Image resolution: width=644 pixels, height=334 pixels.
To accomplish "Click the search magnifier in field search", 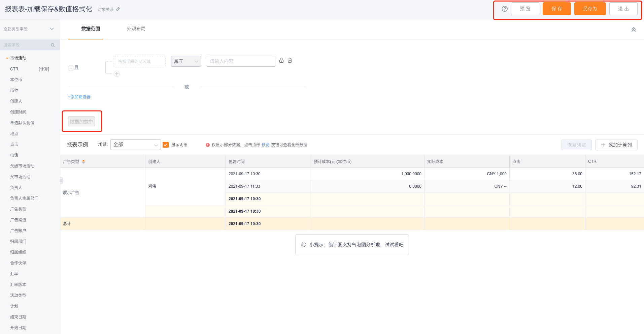I will pos(53,45).
